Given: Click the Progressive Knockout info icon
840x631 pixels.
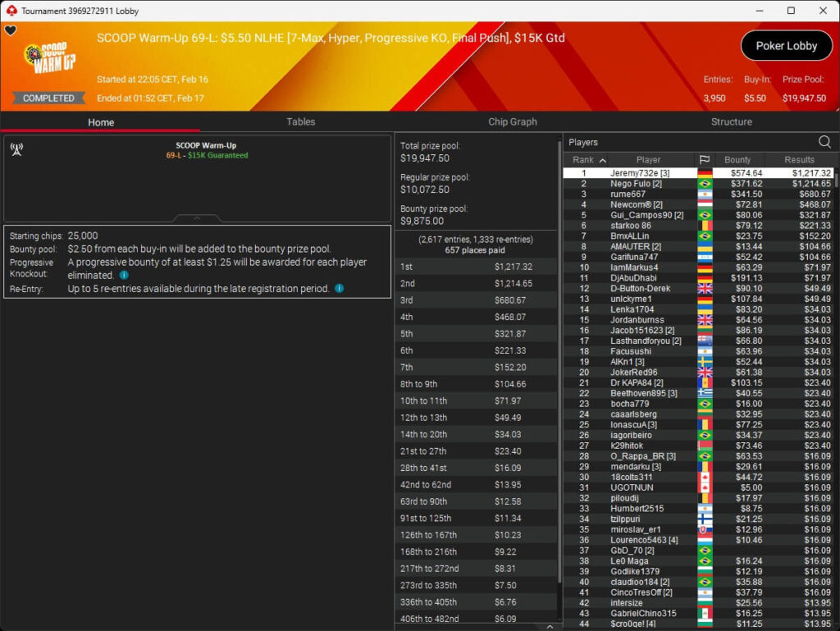Looking at the screenshot, I should pyautogui.click(x=124, y=276).
